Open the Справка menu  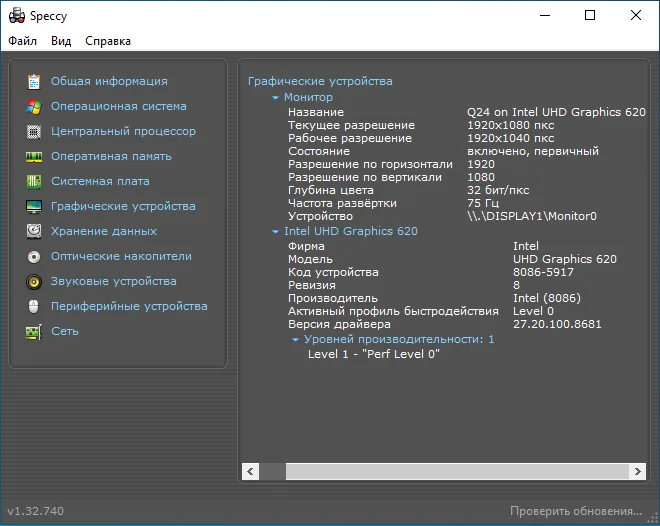tap(108, 41)
